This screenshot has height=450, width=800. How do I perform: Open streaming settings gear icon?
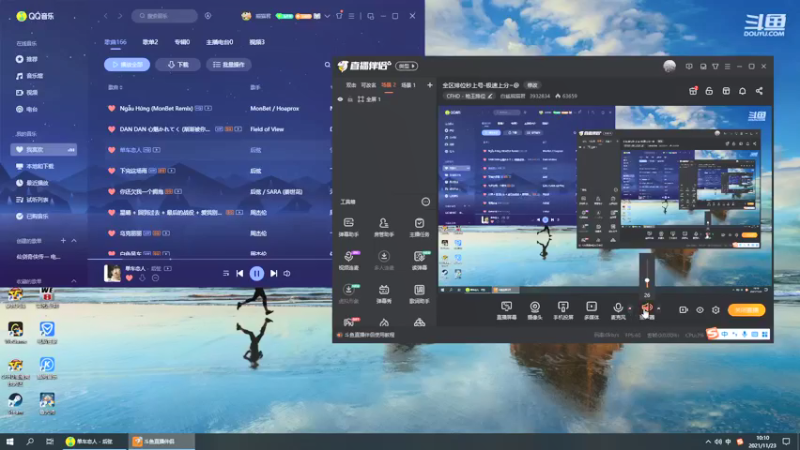716,310
